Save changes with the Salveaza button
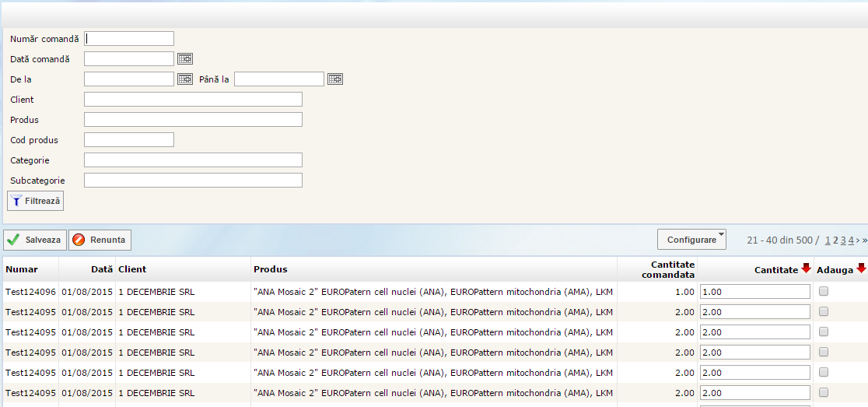 click(x=34, y=240)
